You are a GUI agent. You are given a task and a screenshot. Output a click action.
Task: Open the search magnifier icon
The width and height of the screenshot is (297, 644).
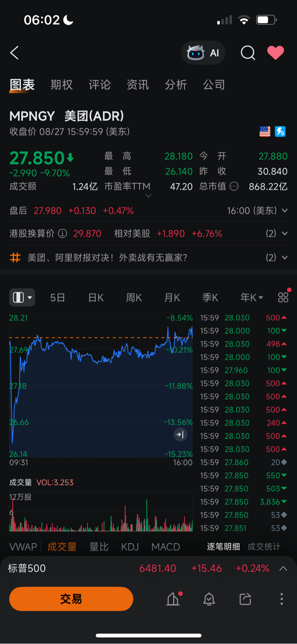click(248, 53)
